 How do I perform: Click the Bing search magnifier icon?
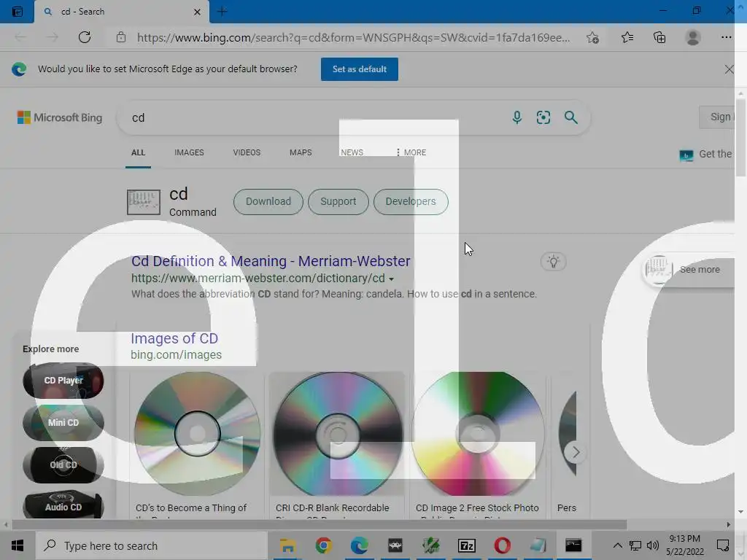click(570, 117)
